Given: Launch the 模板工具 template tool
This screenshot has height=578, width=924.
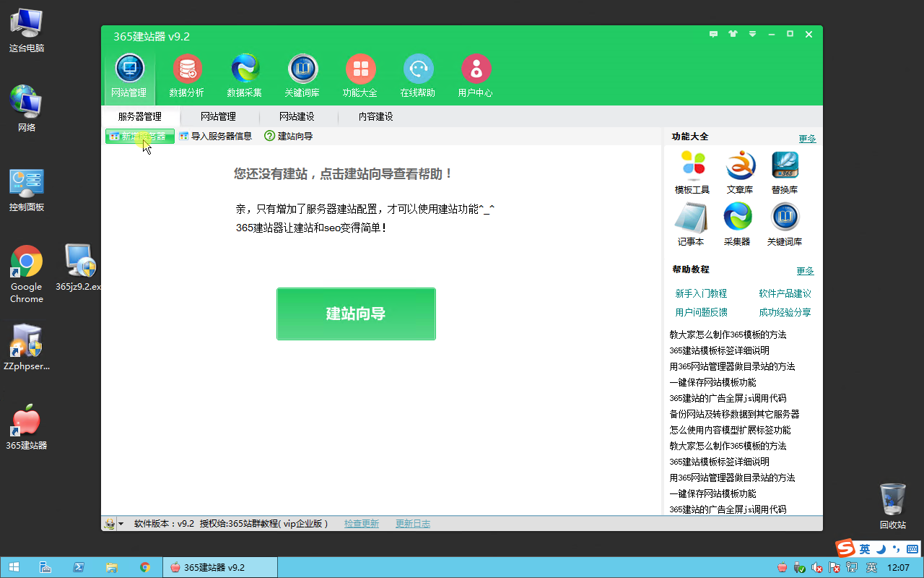Looking at the screenshot, I should (692, 173).
